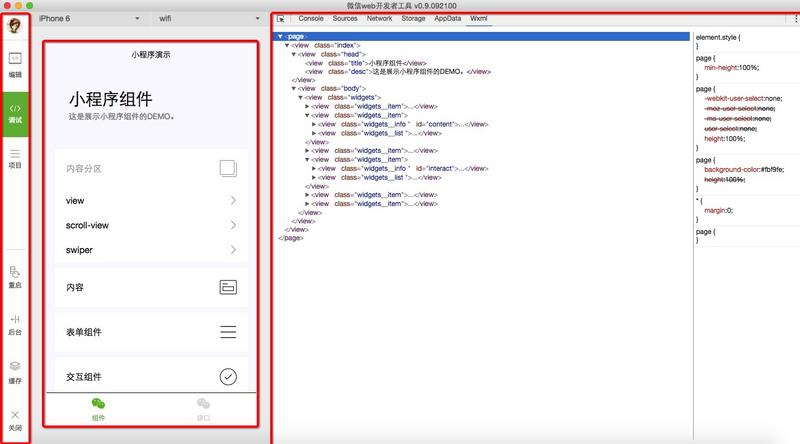This screenshot has width=800, height=444.
Task: Collapse the view class="index" node
Action: tap(287, 45)
